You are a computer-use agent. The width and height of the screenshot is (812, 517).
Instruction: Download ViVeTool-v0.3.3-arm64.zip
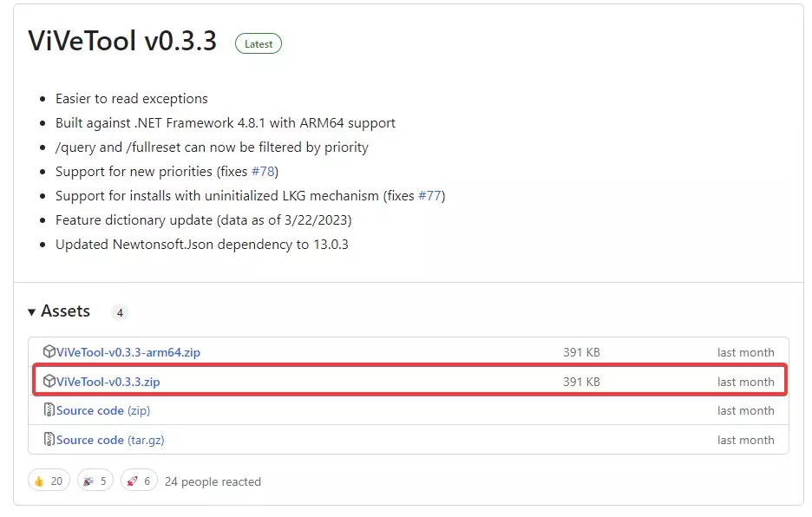(128, 352)
